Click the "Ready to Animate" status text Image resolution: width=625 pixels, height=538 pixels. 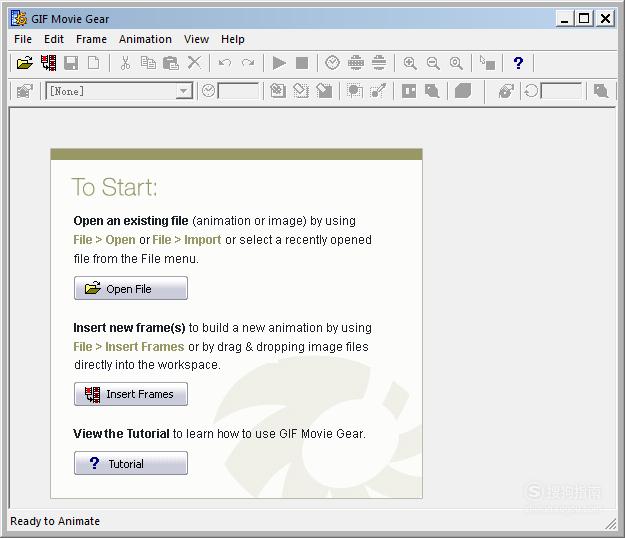click(55, 521)
